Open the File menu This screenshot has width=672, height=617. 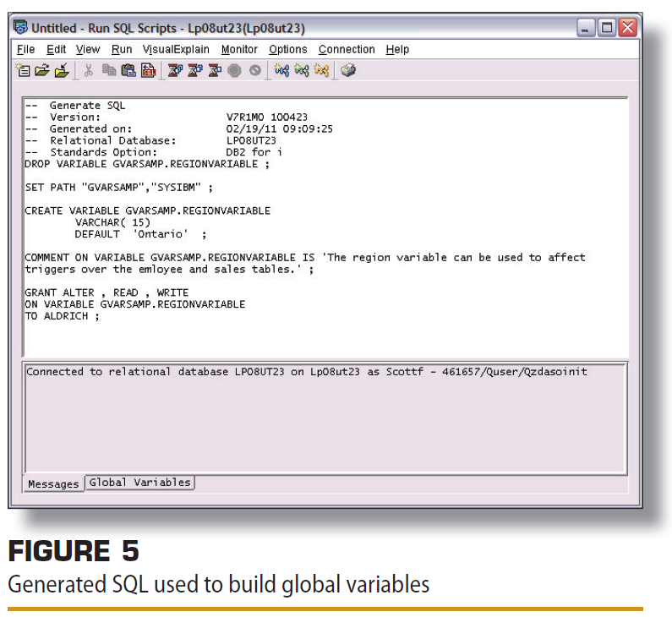pyautogui.click(x=25, y=50)
